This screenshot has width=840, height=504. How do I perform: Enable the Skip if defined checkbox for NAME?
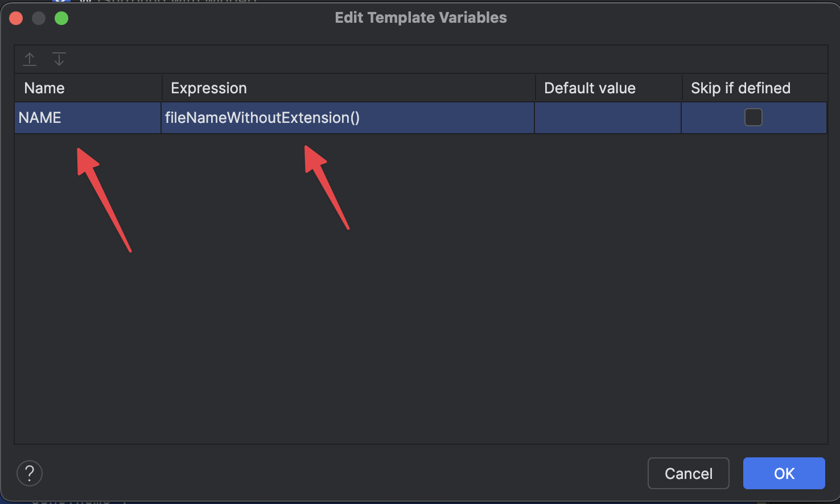[753, 118]
